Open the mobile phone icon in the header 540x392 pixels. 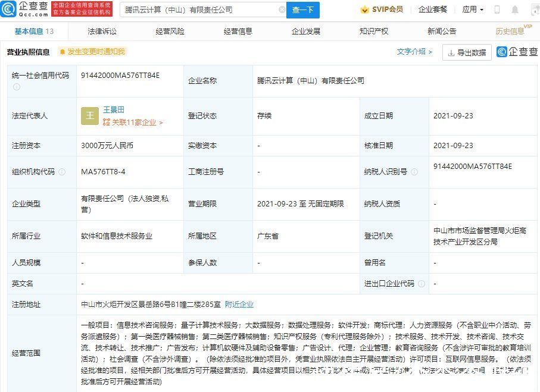[x=497, y=10]
